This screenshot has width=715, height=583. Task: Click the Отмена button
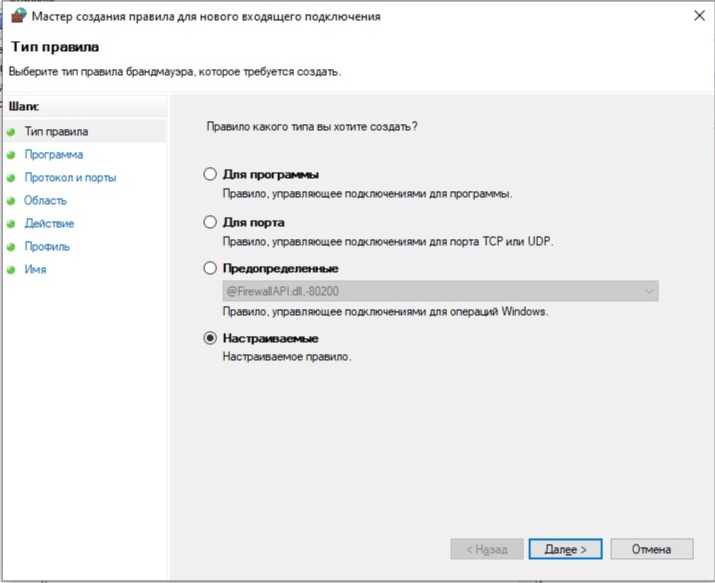tap(652, 549)
